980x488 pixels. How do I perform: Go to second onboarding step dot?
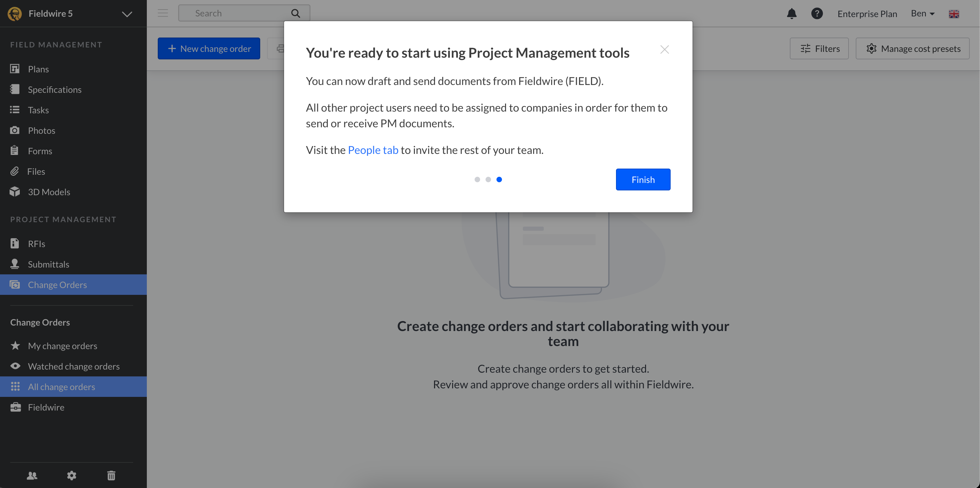point(488,180)
